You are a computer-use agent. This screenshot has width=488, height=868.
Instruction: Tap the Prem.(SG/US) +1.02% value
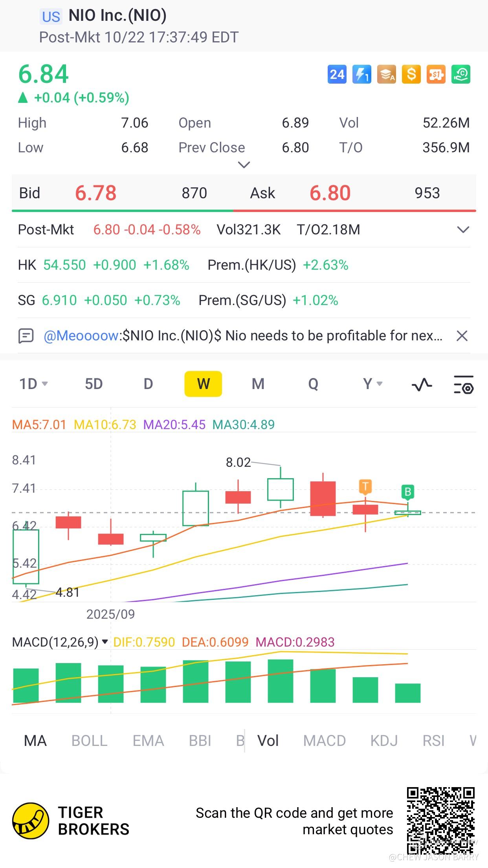(x=316, y=300)
